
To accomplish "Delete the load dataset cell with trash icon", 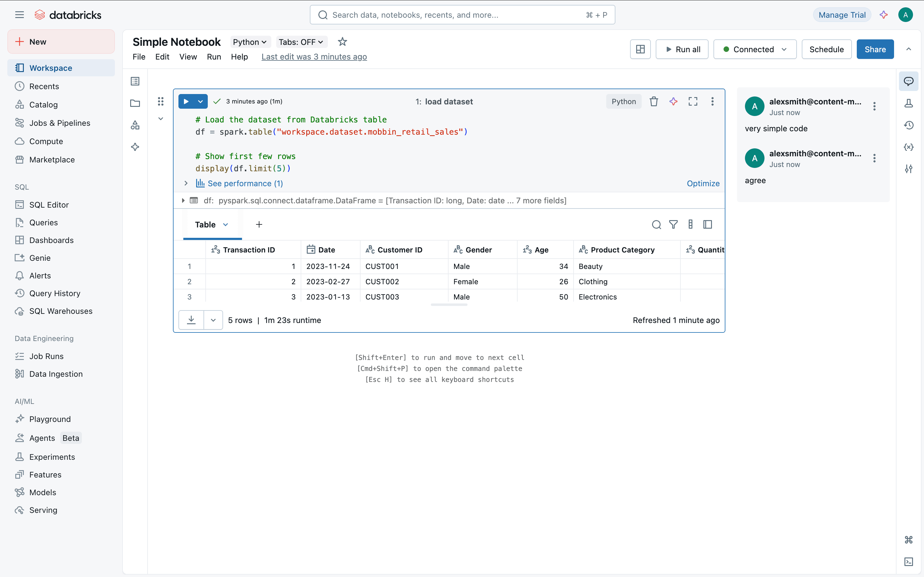I will [654, 101].
